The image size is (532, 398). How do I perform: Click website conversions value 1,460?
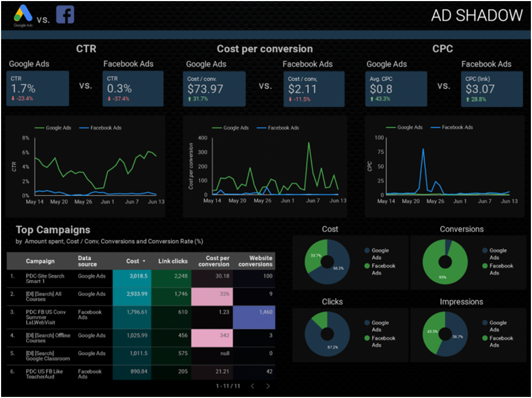point(266,312)
